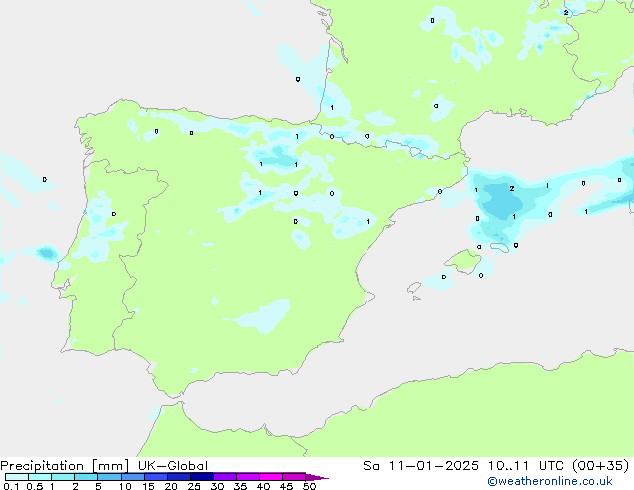Screen dimensions: 634x490
Task: Click the '2' value over the Balearic Sea
Action: (512, 189)
